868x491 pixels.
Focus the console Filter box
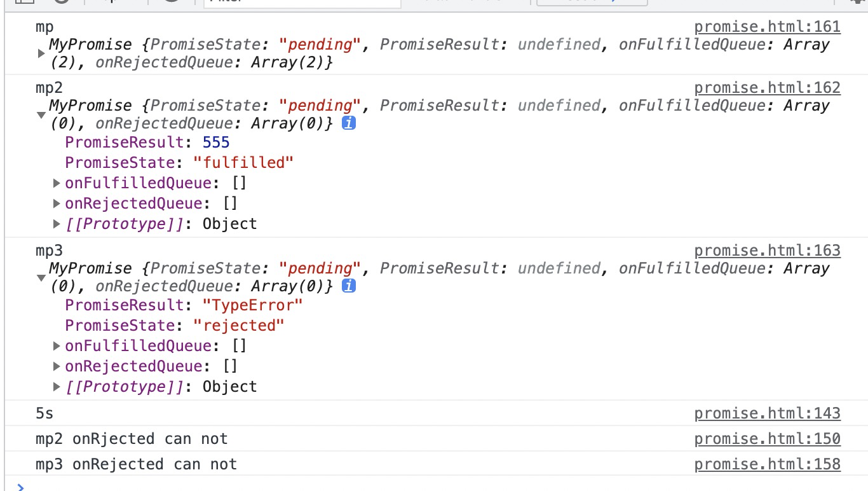(302, 3)
